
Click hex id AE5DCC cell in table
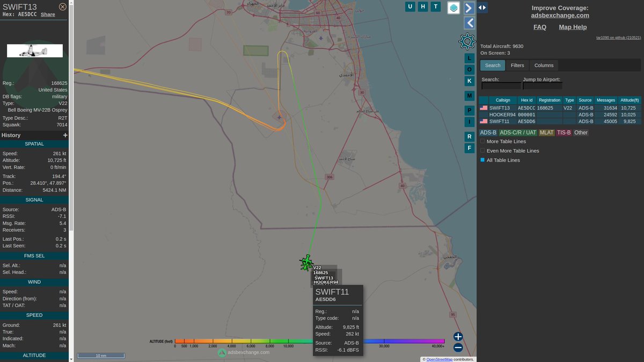pyautogui.click(x=526, y=108)
